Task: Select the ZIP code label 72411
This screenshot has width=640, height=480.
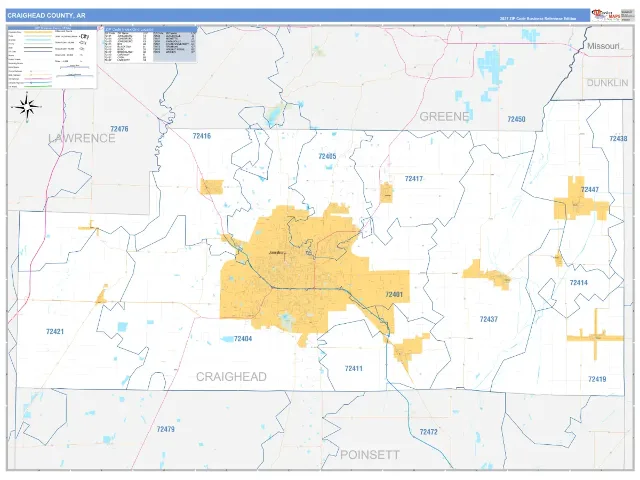Action: [x=353, y=369]
